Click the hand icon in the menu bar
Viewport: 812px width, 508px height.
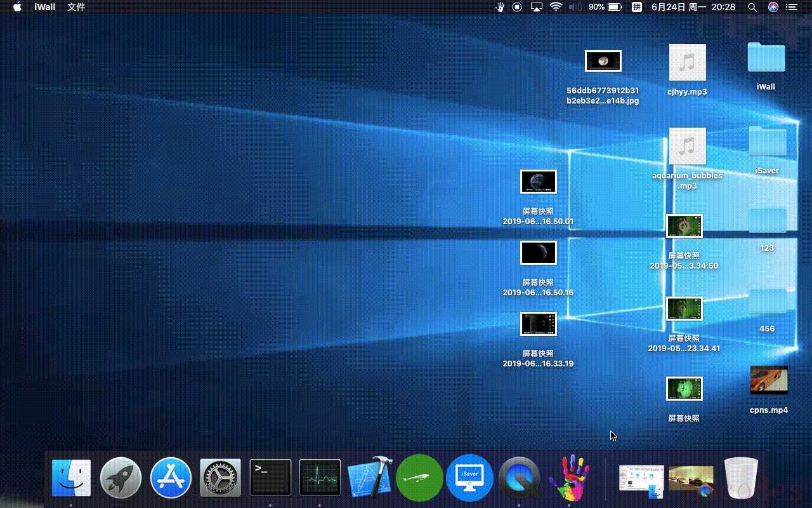[x=500, y=7]
